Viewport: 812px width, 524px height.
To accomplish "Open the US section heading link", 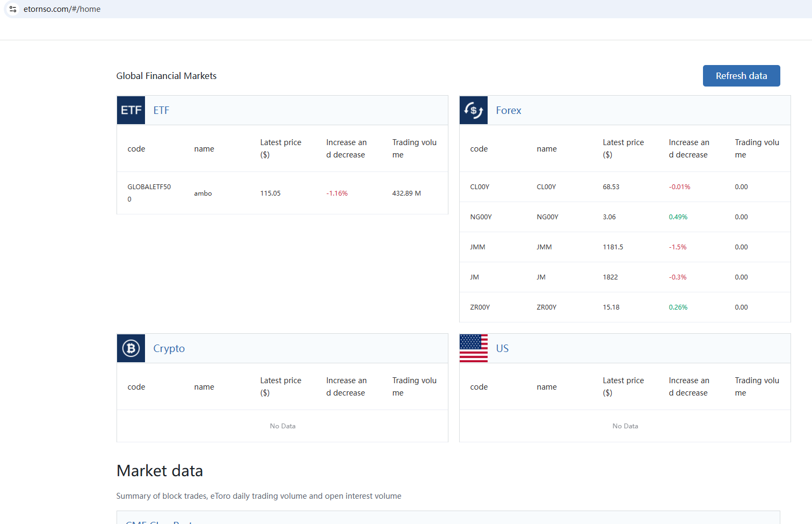I will 502,348.
